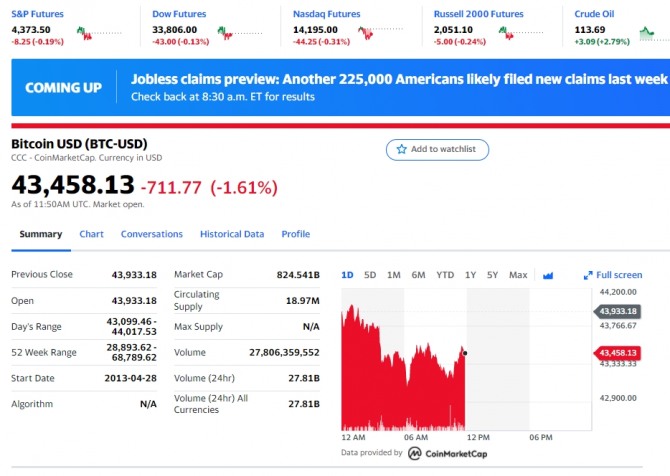
Task: Select the 1D chart range
Action: click(x=347, y=275)
